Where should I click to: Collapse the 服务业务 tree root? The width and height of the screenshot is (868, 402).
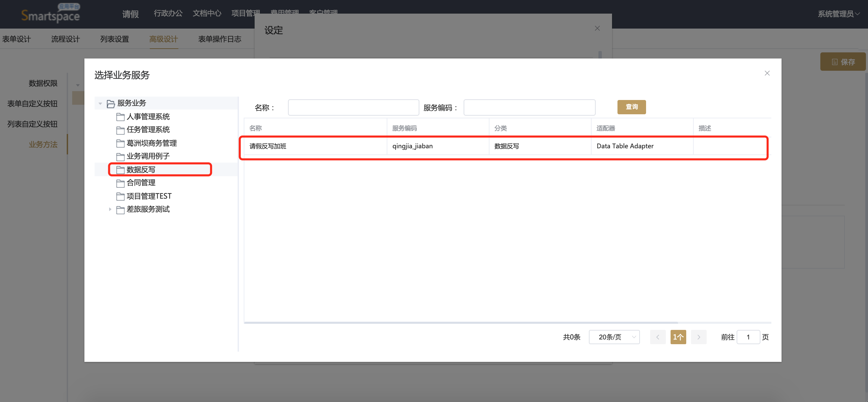click(x=100, y=103)
